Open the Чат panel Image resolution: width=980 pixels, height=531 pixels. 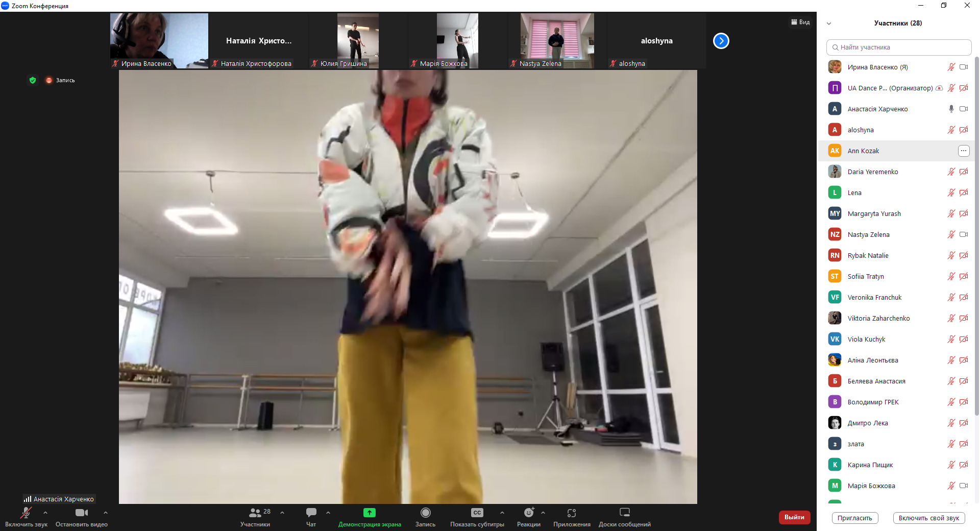[x=311, y=517]
